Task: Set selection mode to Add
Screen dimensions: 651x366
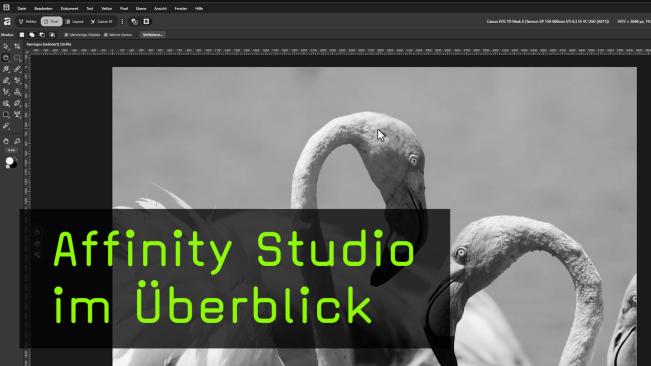Action: tap(32, 35)
